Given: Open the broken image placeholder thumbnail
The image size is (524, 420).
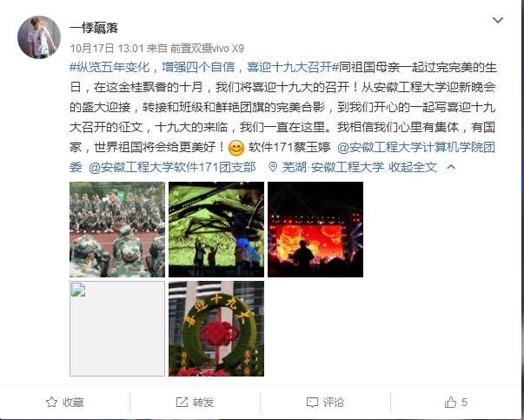Looking at the screenshot, I should (x=117, y=329).
